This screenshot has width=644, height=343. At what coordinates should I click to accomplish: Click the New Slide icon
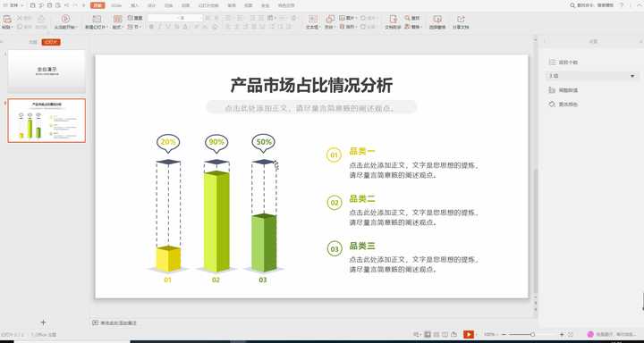click(97, 19)
